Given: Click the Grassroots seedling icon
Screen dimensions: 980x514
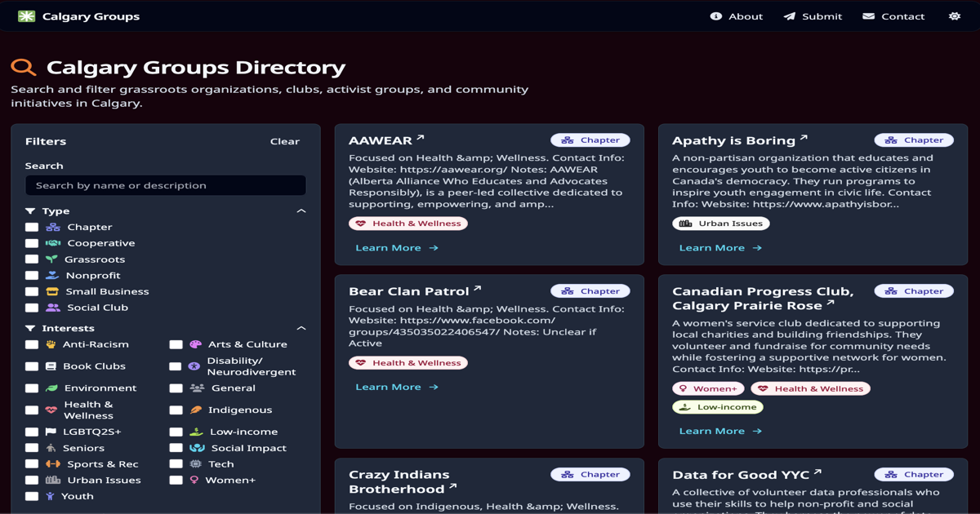Looking at the screenshot, I should click(52, 259).
